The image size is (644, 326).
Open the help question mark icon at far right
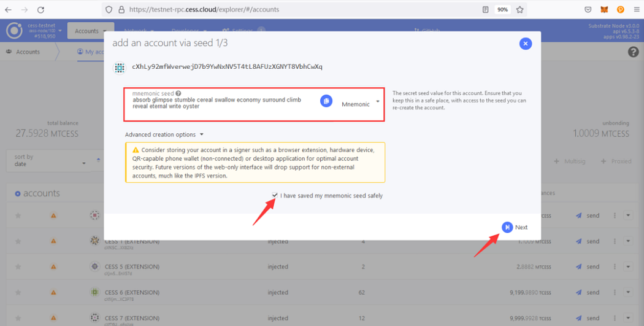pyautogui.click(x=634, y=52)
